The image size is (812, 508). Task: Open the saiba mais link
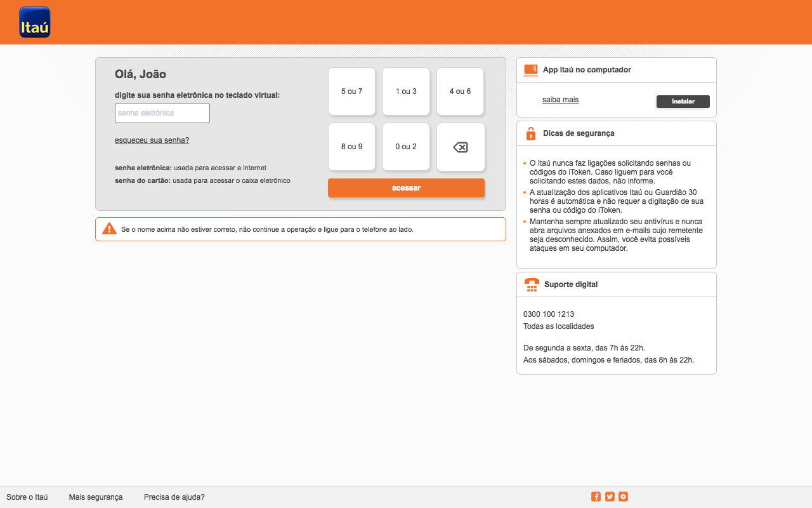pyautogui.click(x=560, y=100)
